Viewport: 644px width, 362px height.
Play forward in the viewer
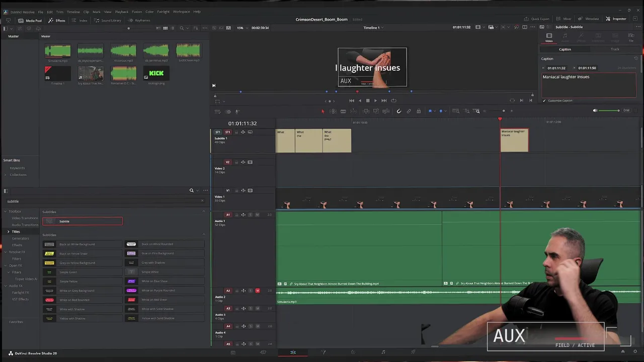tap(375, 101)
